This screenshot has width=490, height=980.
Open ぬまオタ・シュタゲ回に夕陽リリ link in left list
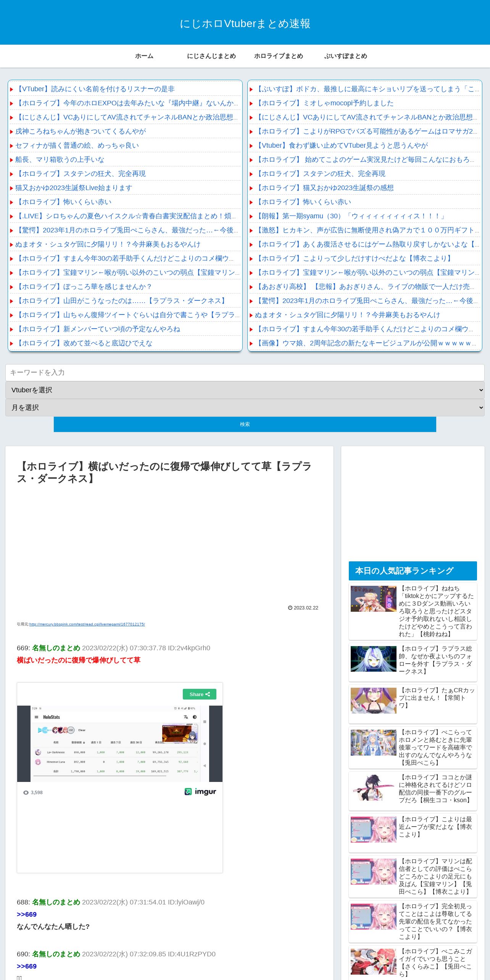pyautogui.click(x=108, y=244)
